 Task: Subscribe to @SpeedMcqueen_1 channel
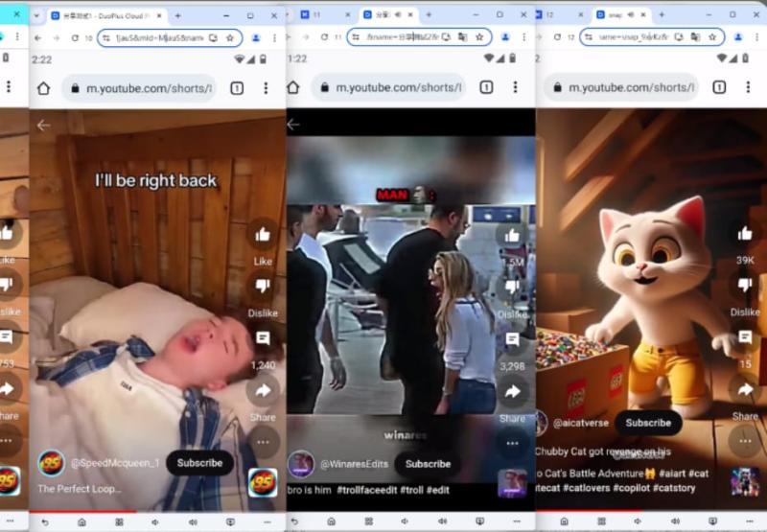pyautogui.click(x=199, y=463)
